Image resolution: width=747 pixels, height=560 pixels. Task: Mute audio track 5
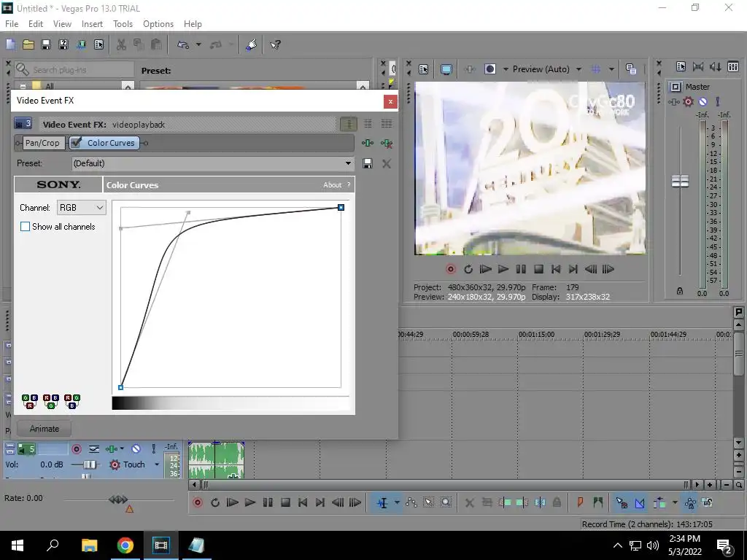click(x=136, y=448)
